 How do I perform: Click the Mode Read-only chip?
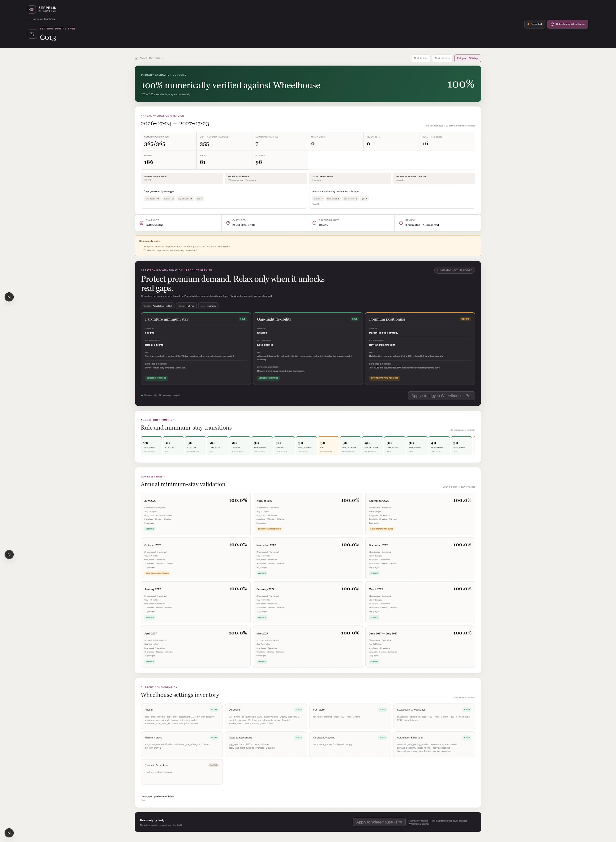point(208,306)
